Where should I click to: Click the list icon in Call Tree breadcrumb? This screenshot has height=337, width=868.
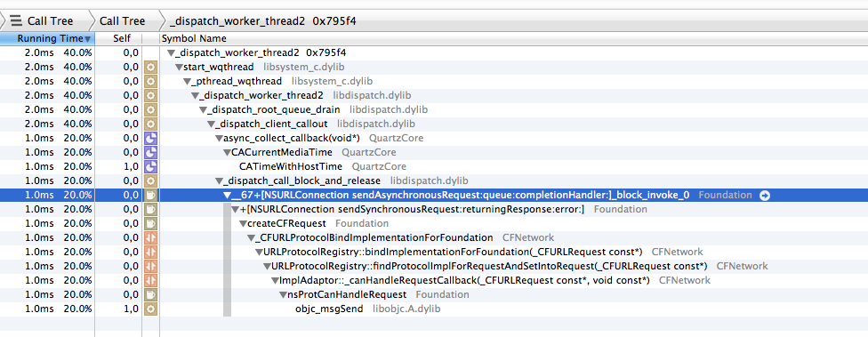pos(16,21)
